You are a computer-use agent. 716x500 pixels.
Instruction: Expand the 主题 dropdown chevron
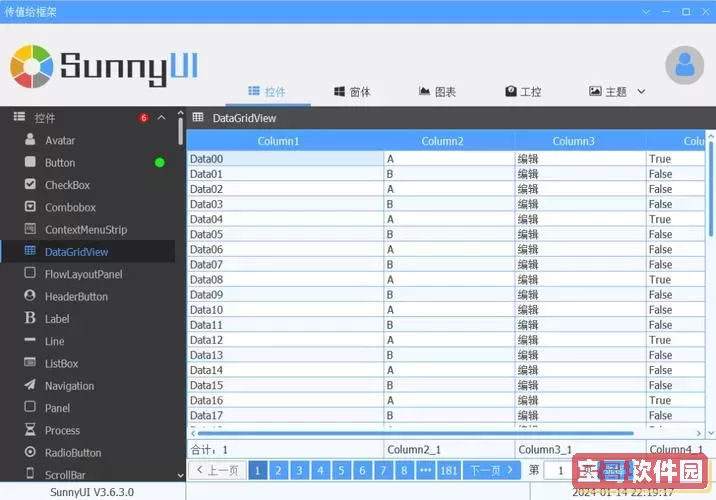(x=642, y=92)
